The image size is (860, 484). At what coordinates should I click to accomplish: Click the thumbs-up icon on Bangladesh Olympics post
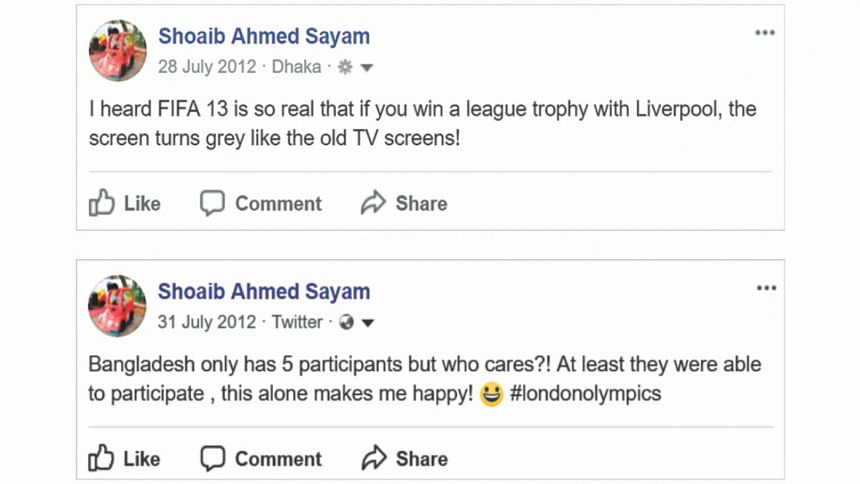point(101,458)
